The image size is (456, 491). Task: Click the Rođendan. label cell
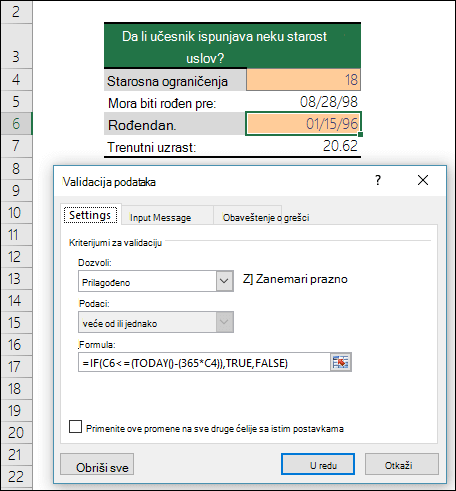click(175, 124)
